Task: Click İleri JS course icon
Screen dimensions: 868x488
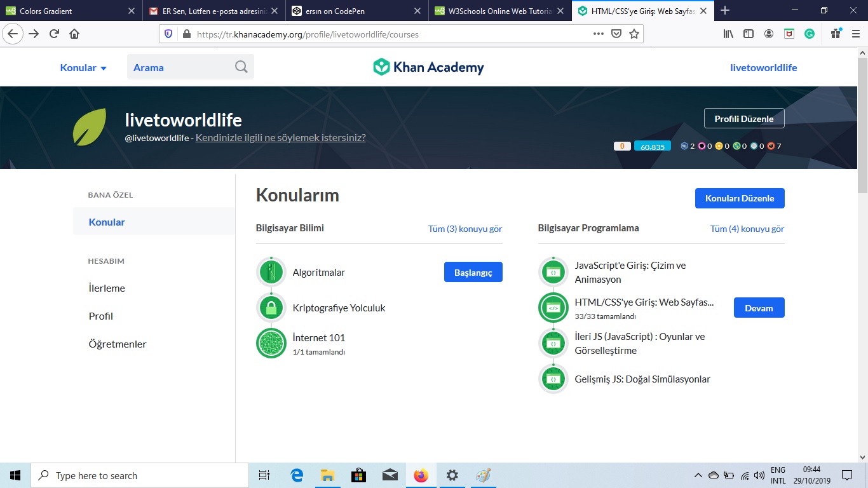Action: (553, 343)
